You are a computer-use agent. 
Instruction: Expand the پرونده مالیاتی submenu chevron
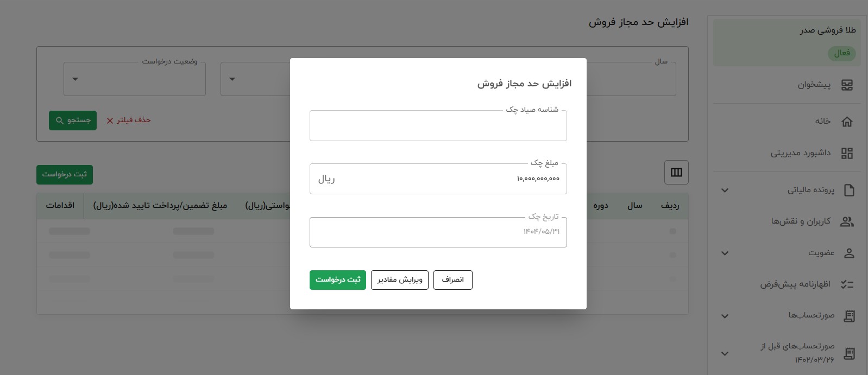[725, 190]
